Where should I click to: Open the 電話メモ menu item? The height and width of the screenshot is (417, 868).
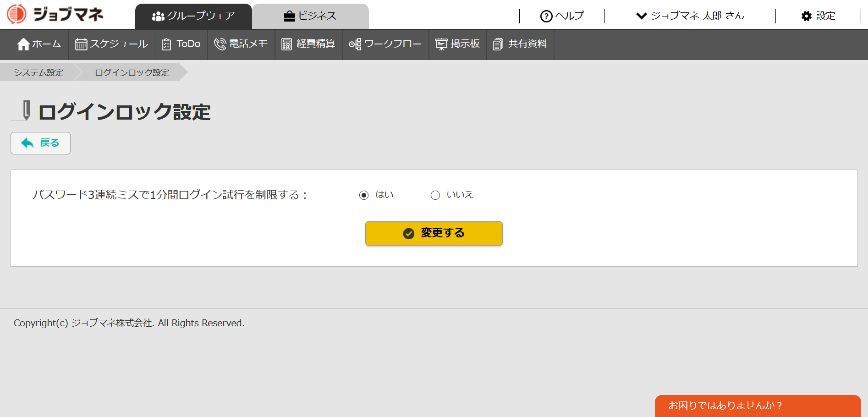[x=241, y=44]
